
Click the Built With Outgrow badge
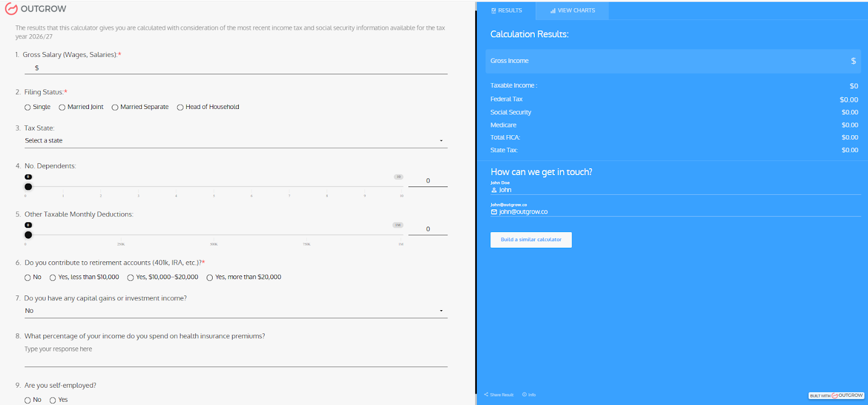click(x=836, y=395)
